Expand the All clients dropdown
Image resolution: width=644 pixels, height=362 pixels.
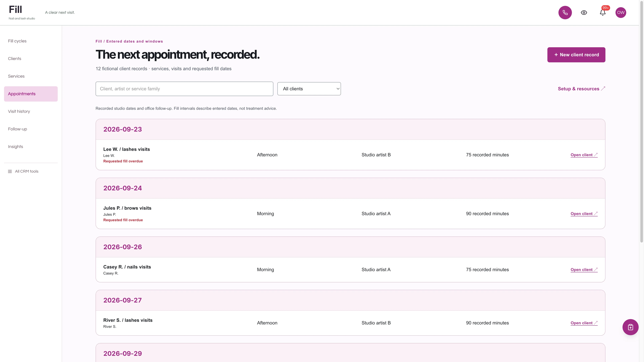click(x=309, y=89)
